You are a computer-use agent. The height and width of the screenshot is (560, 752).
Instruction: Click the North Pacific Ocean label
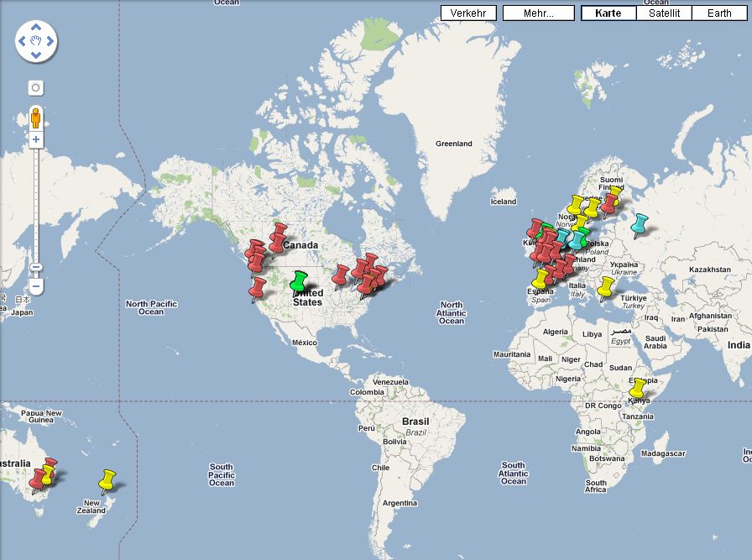pos(151,307)
